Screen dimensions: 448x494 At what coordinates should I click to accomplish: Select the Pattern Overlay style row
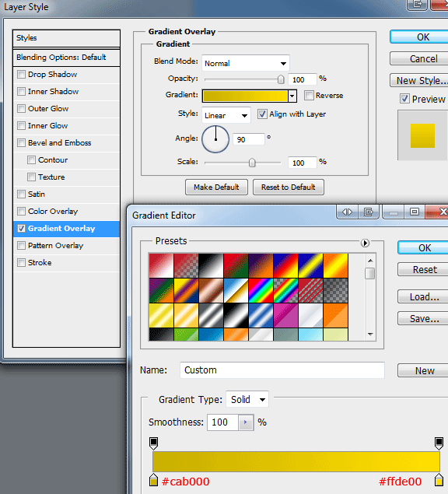66,245
